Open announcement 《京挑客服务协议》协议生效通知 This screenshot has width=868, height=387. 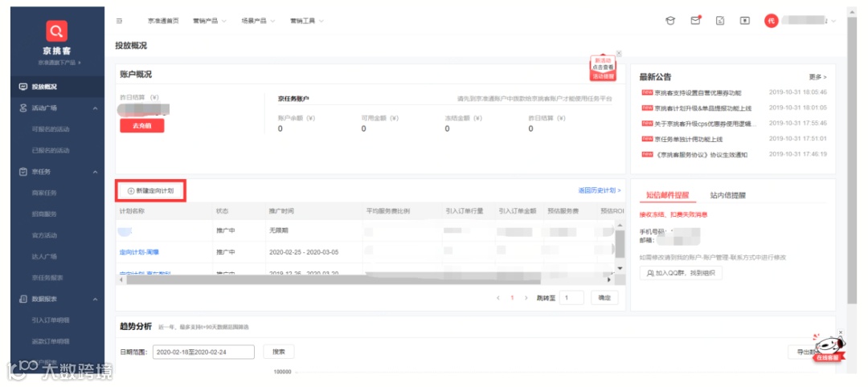click(x=701, y=155)
